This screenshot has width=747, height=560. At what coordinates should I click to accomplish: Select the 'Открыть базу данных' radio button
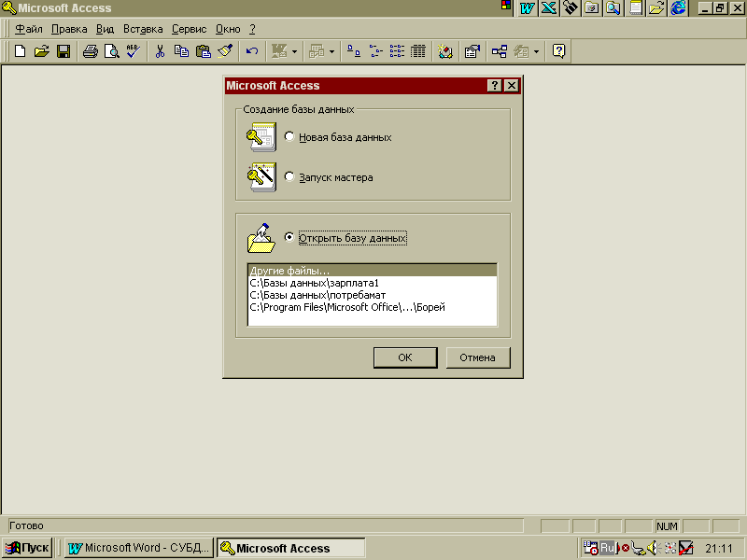289,237
